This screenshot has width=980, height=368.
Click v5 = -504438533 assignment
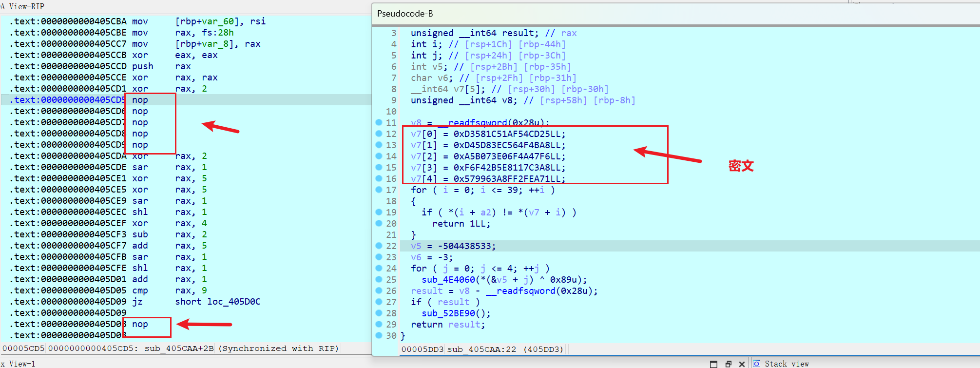point(453,246)
